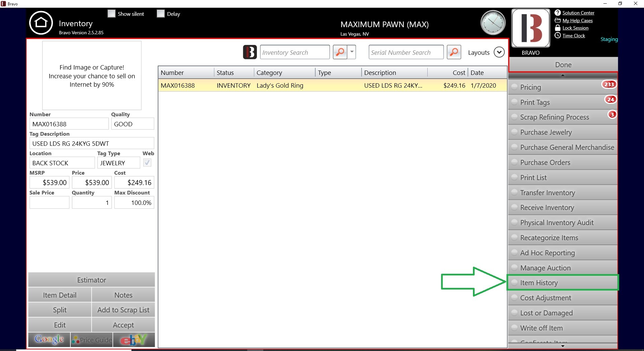Open the Lock Session link
644x351 pixels.
[x=575, y=28]
